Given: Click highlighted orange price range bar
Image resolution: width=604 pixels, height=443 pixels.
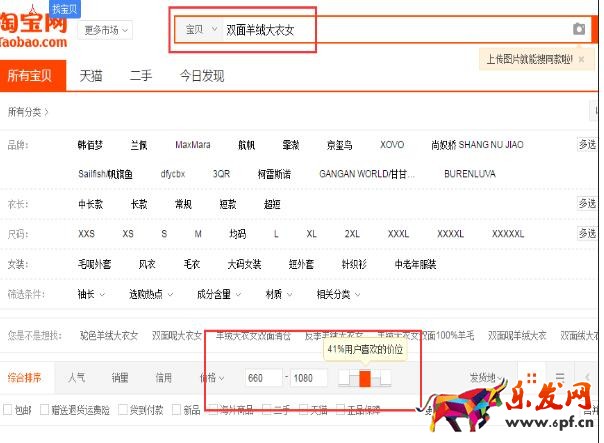Looking at the screenshot, I should click(365, 377).
